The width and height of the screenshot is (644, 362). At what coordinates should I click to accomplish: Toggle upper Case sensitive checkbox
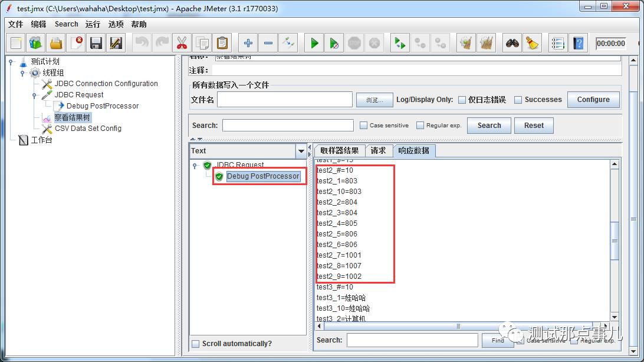click(363, 125)
